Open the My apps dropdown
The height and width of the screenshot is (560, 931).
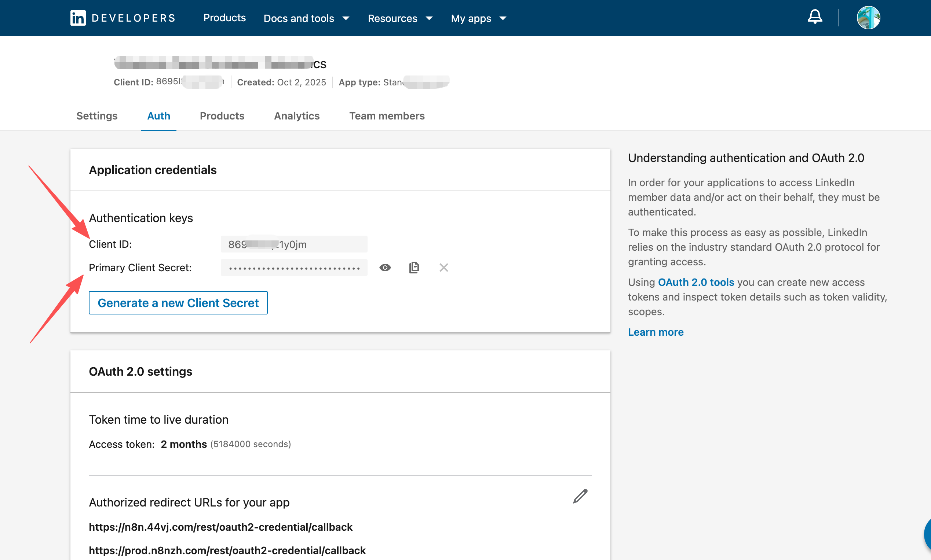(x=478, y=18)
